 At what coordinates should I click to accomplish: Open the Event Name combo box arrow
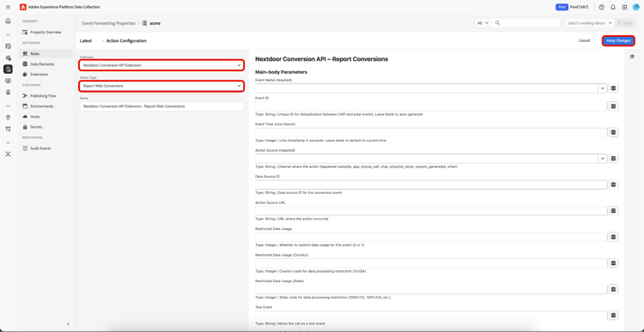[x=603, y=88]
